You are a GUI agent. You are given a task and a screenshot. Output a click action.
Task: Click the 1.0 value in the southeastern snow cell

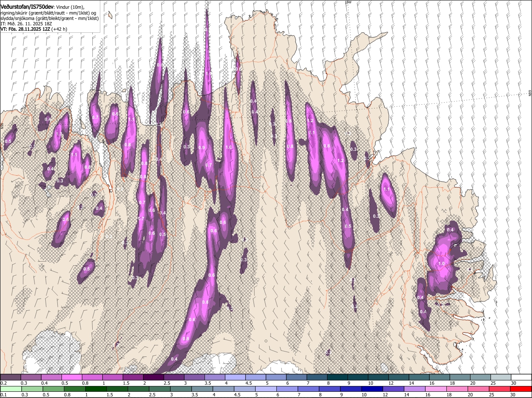441,263
